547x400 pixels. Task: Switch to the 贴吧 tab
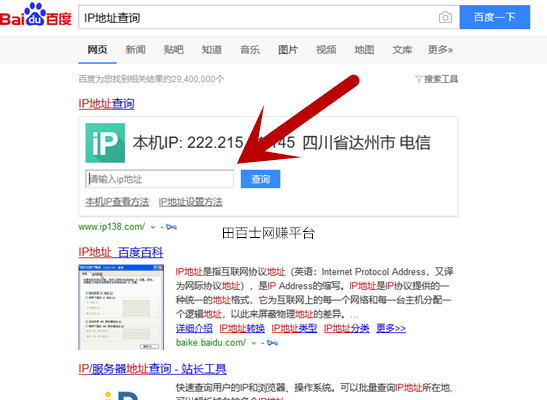(173, 50)
